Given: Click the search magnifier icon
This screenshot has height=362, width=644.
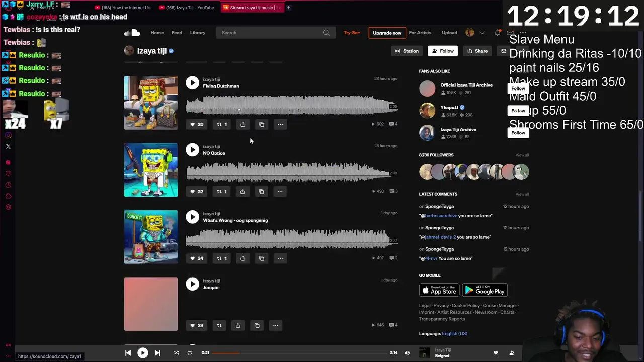Looking at the screenshot, I should (x=326, y=33).
